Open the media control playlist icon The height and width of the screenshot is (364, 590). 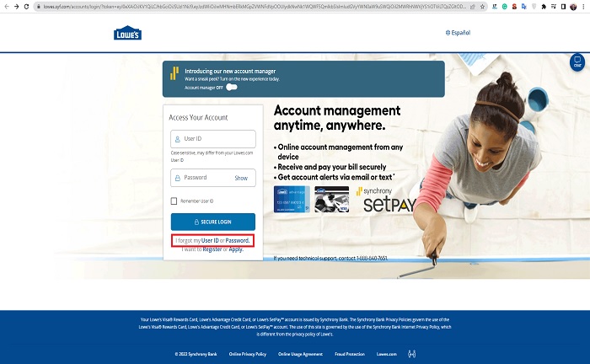554,7
